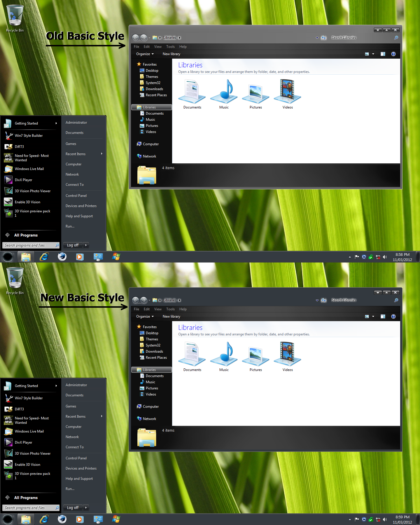Expand Recent Items arrow in Old Basic Style start menu
The height and width of the screenshot is (525, 420).
(x=101, y=154)
